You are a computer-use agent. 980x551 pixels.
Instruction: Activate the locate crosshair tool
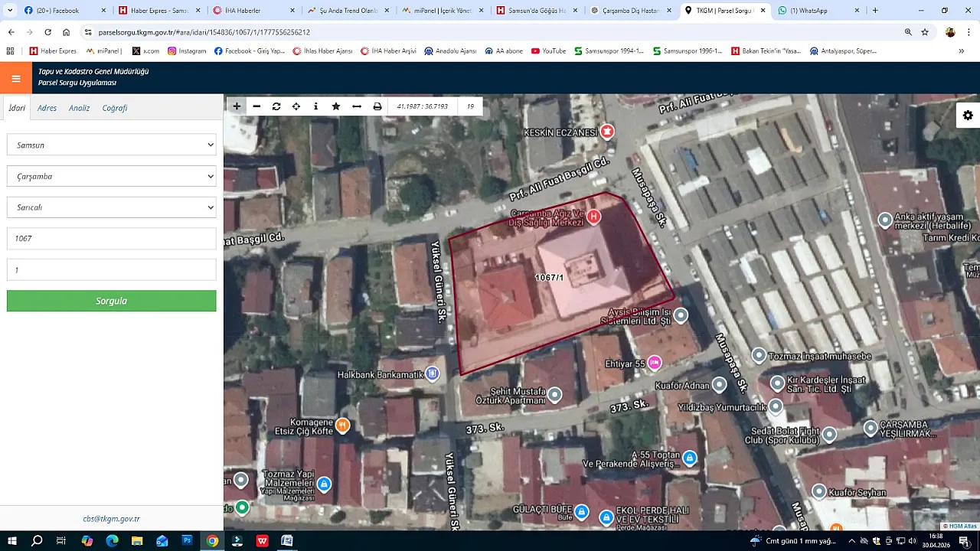[296, 106]
